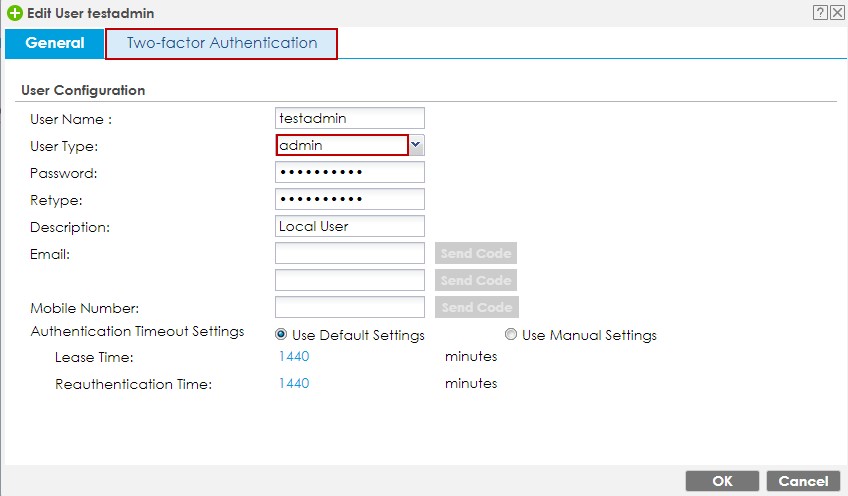Focus the Mobile Number field
848x496 pixels.
click(x=349, y=307)
